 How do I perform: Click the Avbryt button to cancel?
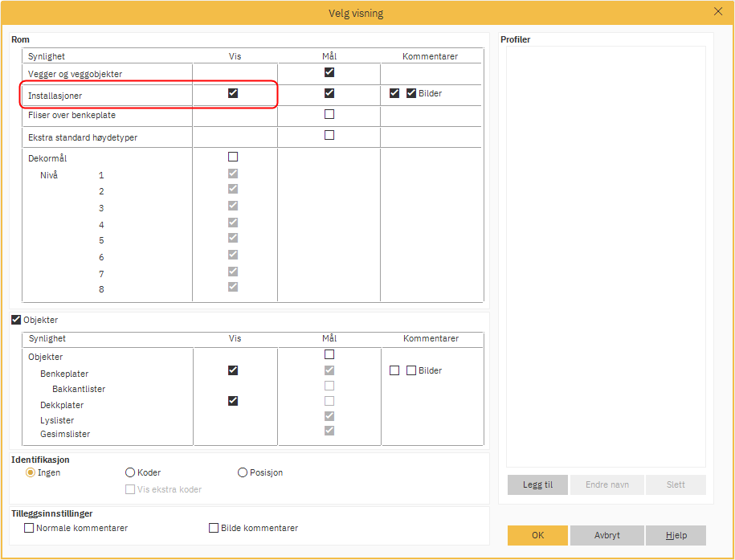point(606,535)
